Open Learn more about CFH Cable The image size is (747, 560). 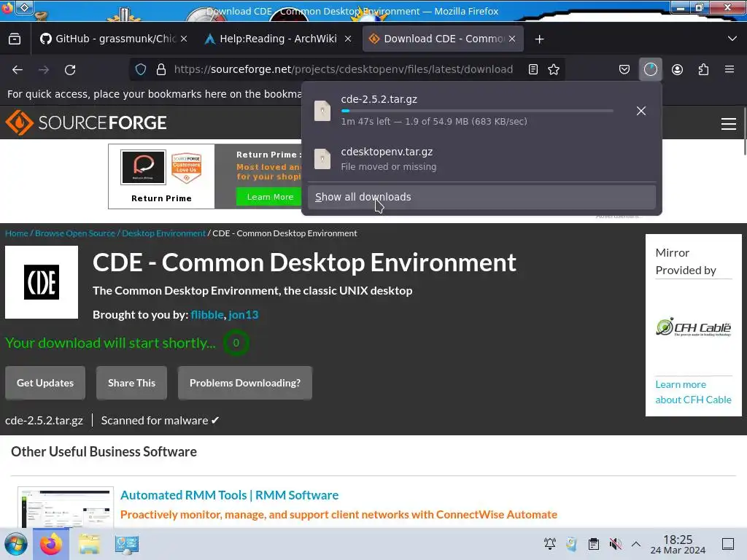click(x=693, y=392)
